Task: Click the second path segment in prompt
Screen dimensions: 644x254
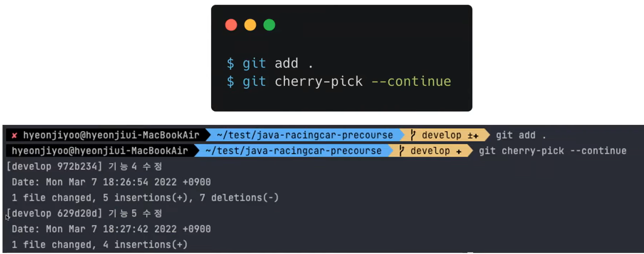Action: point(293,151)
